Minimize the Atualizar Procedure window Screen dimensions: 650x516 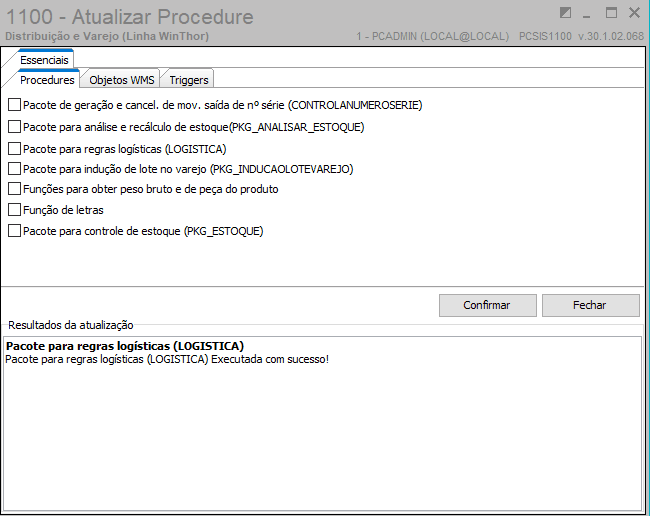pos(588,13)
